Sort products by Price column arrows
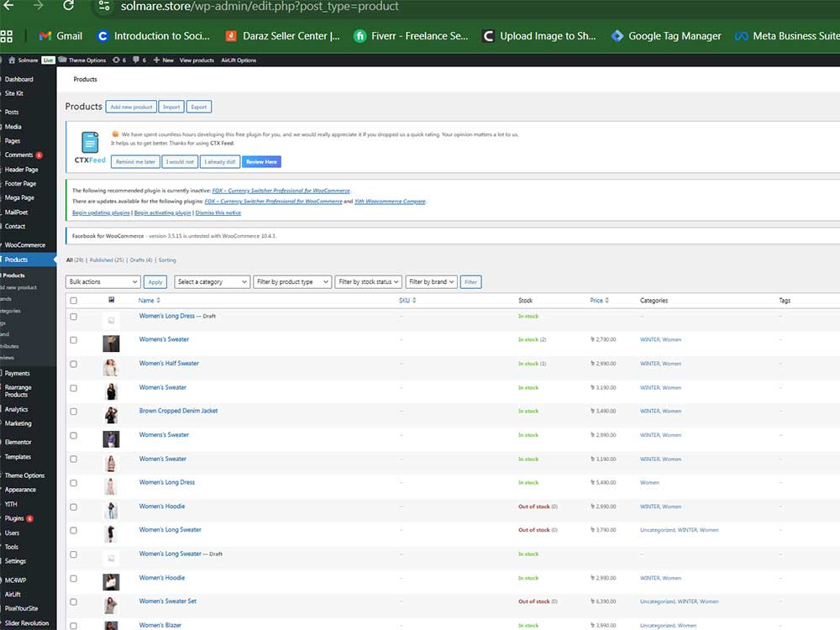 [x=606, y=301]
